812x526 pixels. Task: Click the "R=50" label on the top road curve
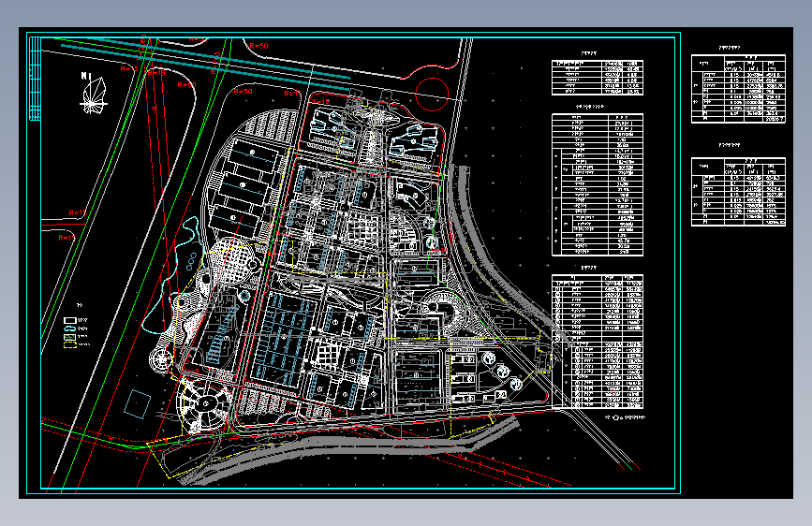(x=258, y=46)
